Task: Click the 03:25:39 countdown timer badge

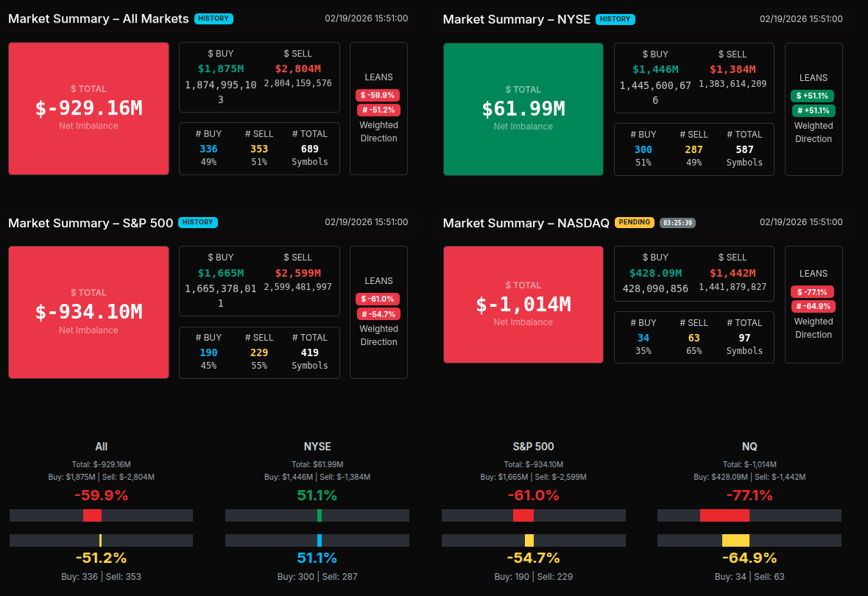Action: 677,222
